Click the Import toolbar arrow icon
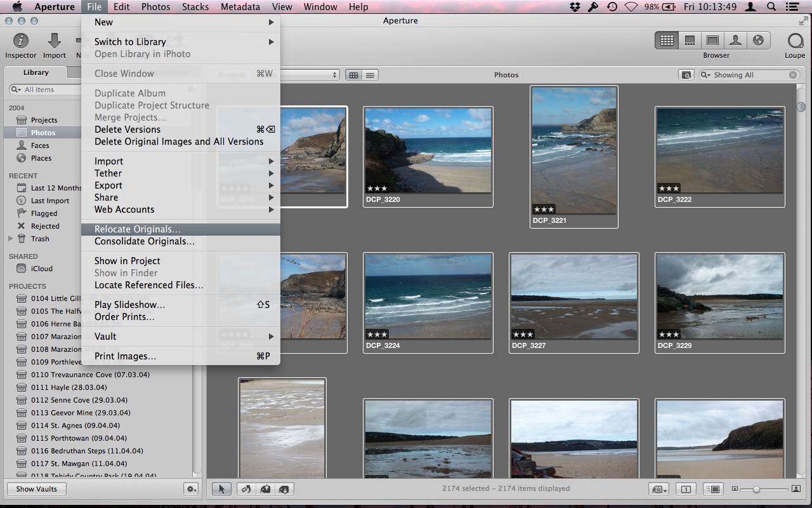The image size is (812, 508). click(x=55, y=41)
